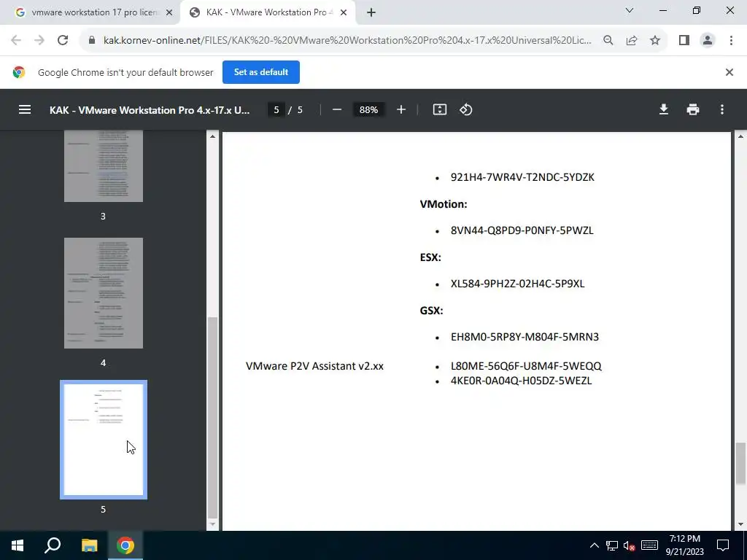Open a new browser tab
This screenshot has width=747, height=560.
(371, 13)
